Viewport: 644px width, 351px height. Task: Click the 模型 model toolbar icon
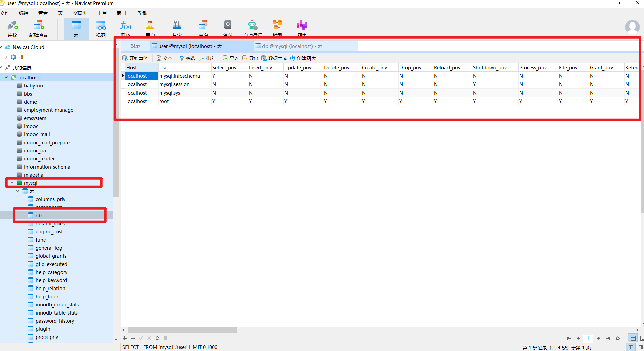[x=277, y=25]
